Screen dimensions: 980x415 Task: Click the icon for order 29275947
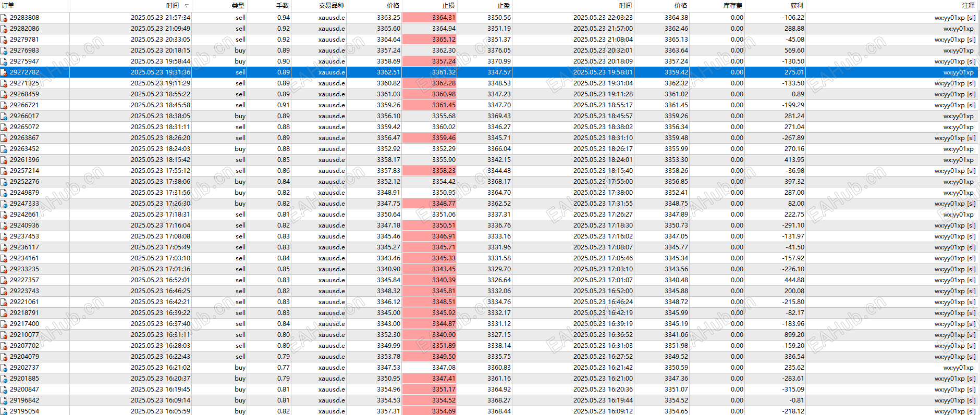coord(4,61)
